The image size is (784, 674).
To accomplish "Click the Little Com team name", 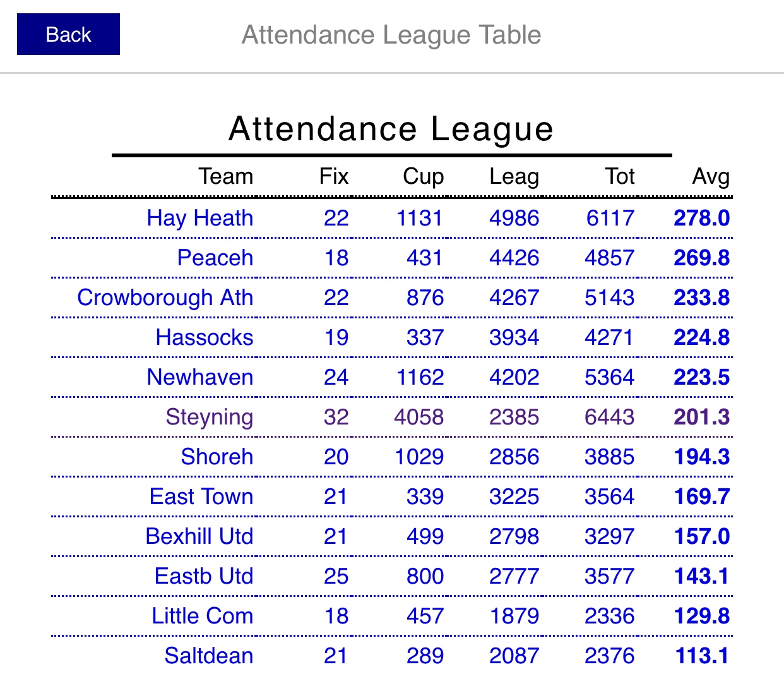I will [x=202, y=616].
